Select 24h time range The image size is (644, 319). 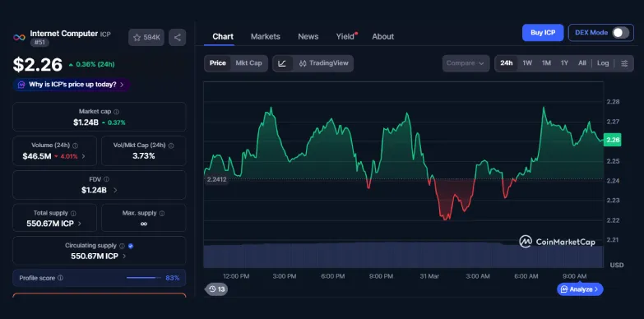pyautogui.click(x=507, y=63)
